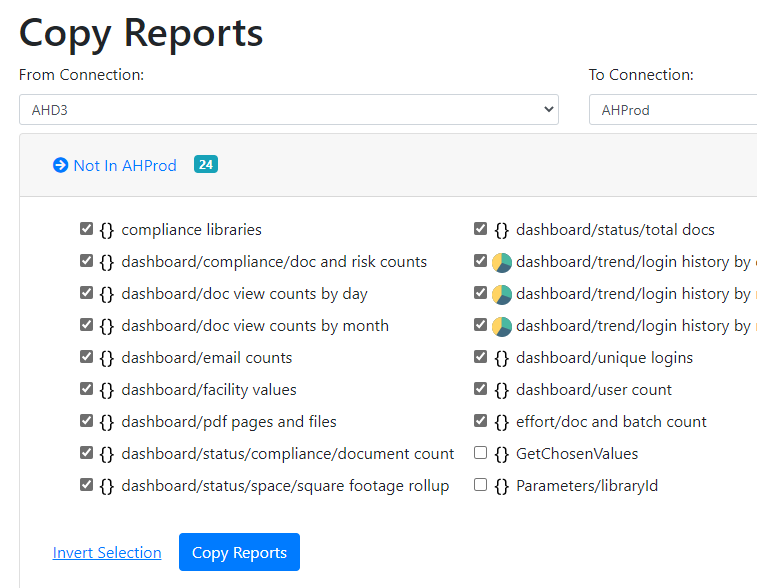Click the arrow icon beside Not In AHProd
This screenshot has width=757, height=588.
click(60, 166)
